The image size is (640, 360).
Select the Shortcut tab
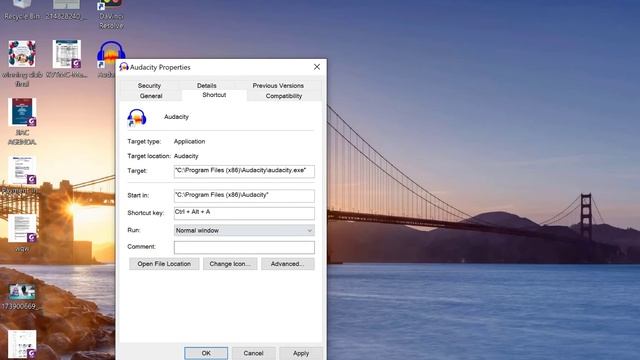(x=214, y=95)
